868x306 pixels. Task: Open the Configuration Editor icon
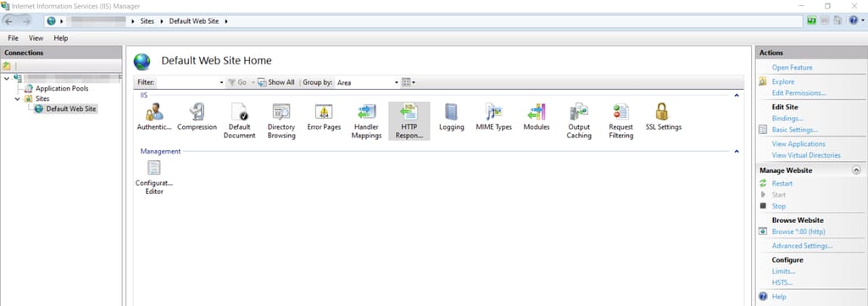pos(154,178)
